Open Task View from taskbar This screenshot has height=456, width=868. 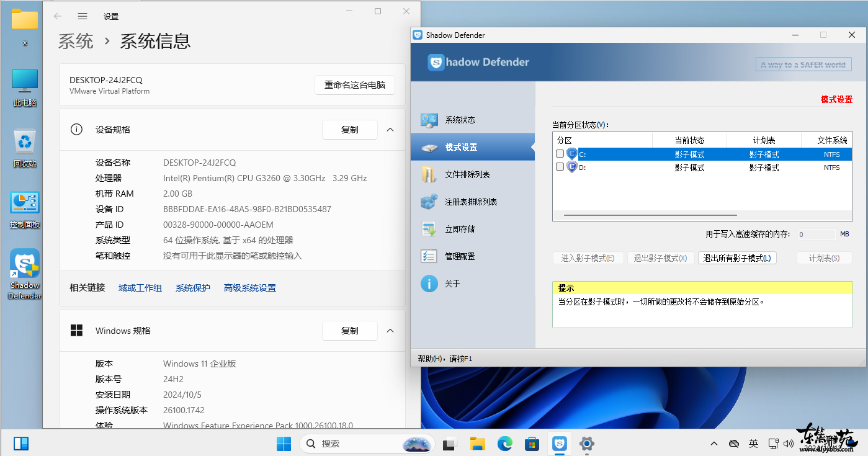450,444
